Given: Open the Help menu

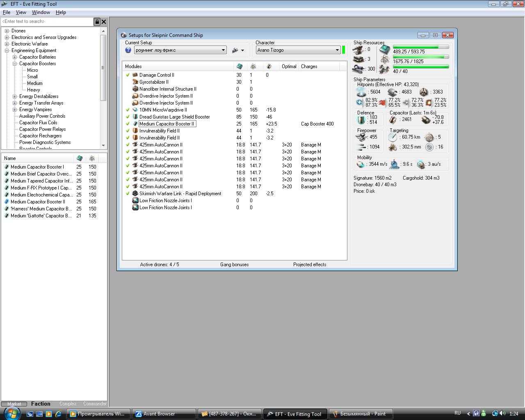Looking at the screenshot, I should click(x=61, y=12).
